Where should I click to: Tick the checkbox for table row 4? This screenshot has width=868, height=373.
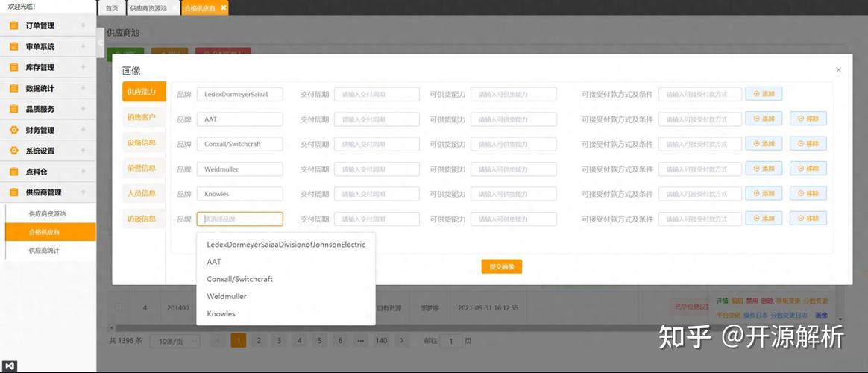119,307
